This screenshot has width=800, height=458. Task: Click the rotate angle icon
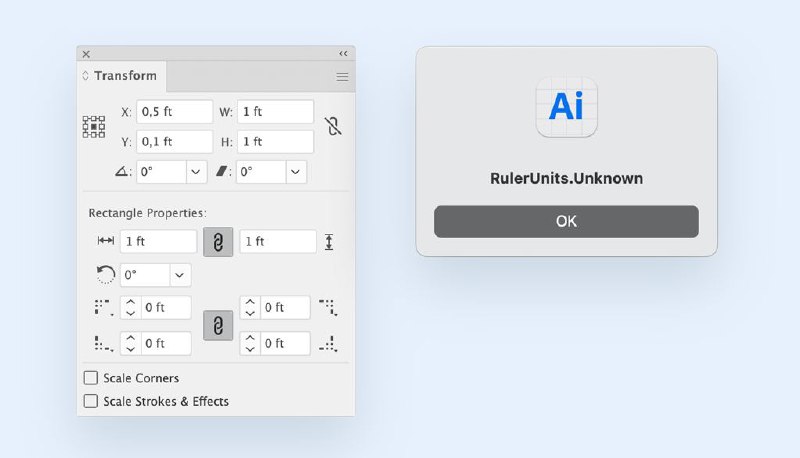pyautogui.click(x=121, y=171)
